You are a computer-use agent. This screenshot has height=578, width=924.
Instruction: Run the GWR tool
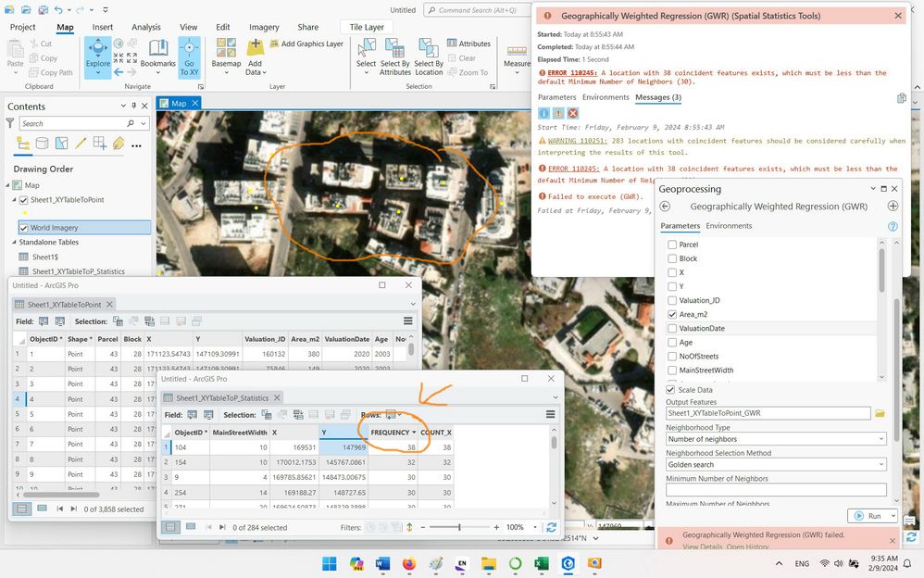(x=868, y=516)
